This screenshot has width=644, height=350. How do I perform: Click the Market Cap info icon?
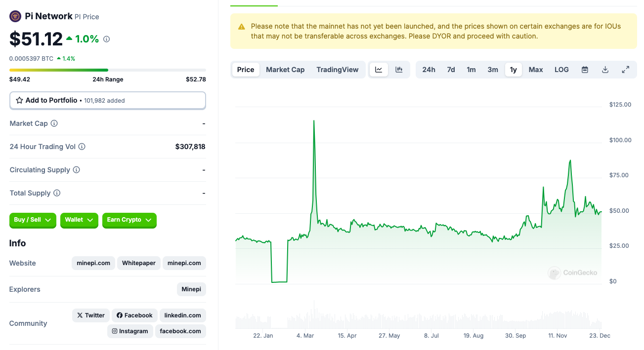[54, 123]
